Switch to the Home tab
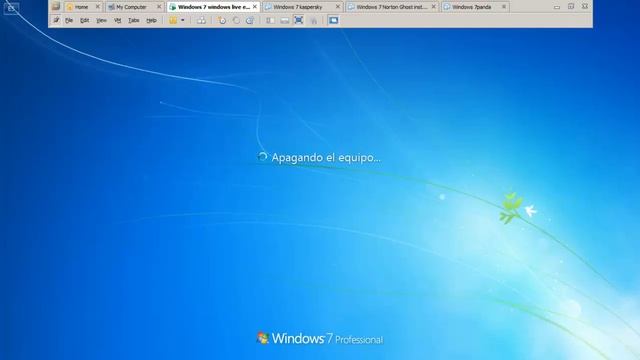The image size is (640, 360). click(81, 7)
